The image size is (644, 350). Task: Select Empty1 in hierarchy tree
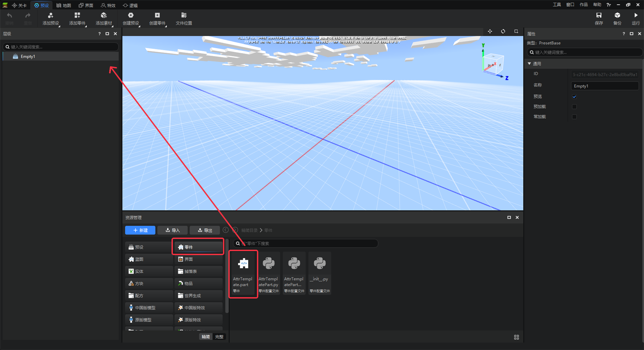60,56
